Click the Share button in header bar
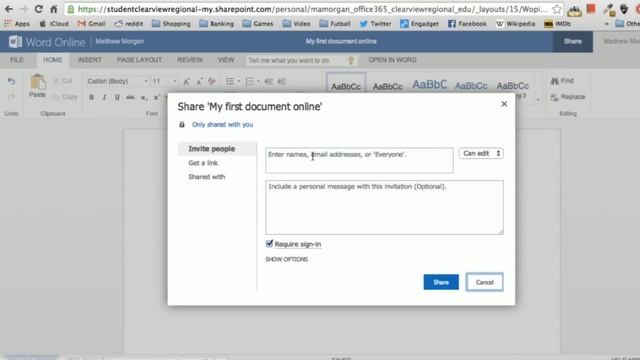This screenshot has width=640, height=360. [x=573, y=42]
